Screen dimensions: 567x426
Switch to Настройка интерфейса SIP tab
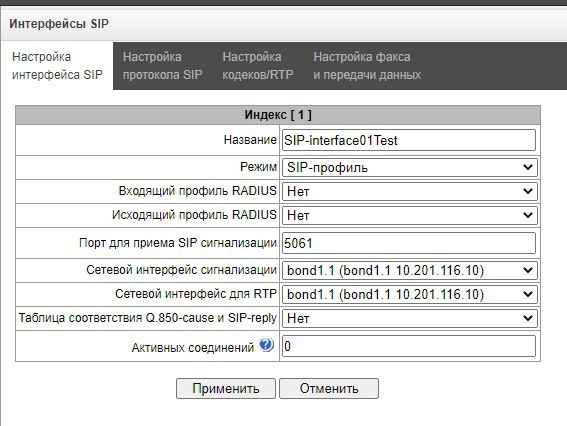point(57,65)
